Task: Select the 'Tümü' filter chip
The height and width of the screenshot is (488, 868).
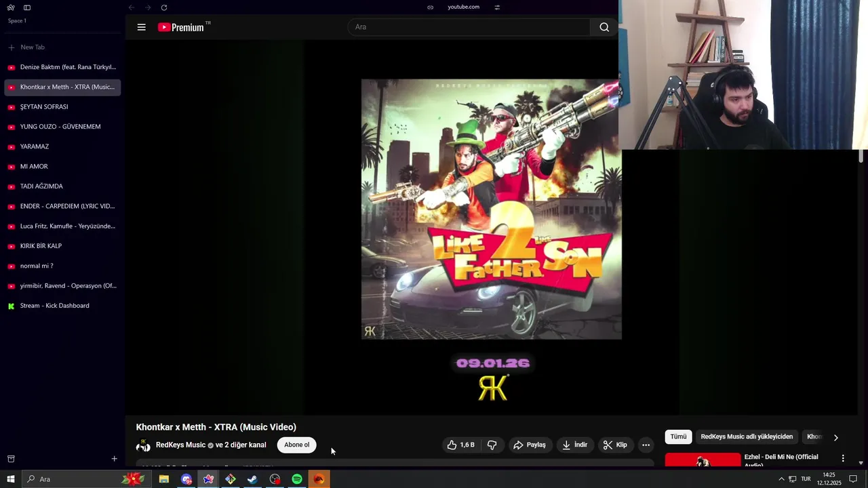Action: (x=678, y=437)
